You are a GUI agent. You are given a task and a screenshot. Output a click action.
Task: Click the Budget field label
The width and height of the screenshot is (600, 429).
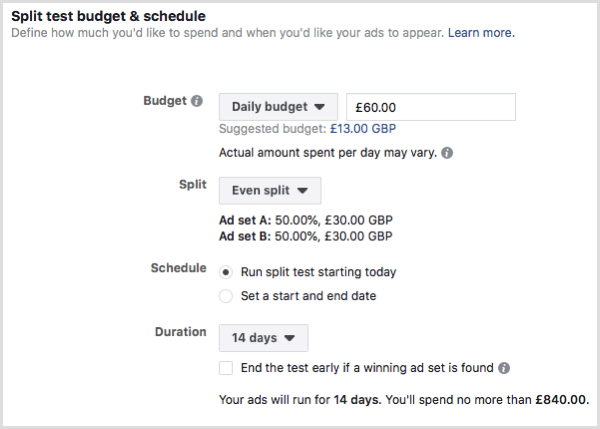coord(165,101)
